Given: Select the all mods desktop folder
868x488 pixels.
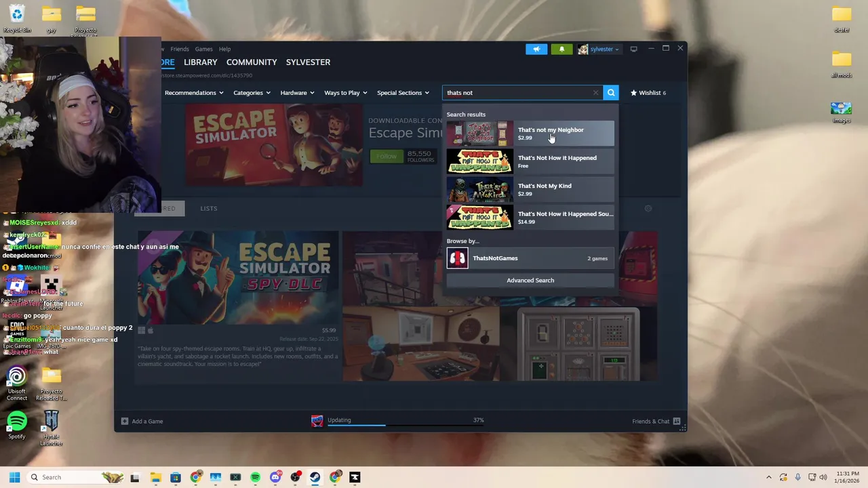Looking at the screenshot, I should (x=842, y=64).
